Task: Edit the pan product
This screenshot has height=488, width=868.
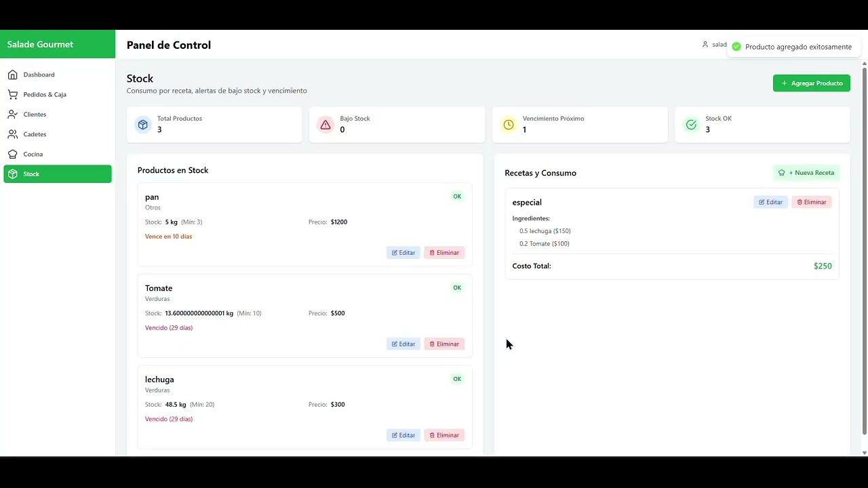Action: click(403, 253)
